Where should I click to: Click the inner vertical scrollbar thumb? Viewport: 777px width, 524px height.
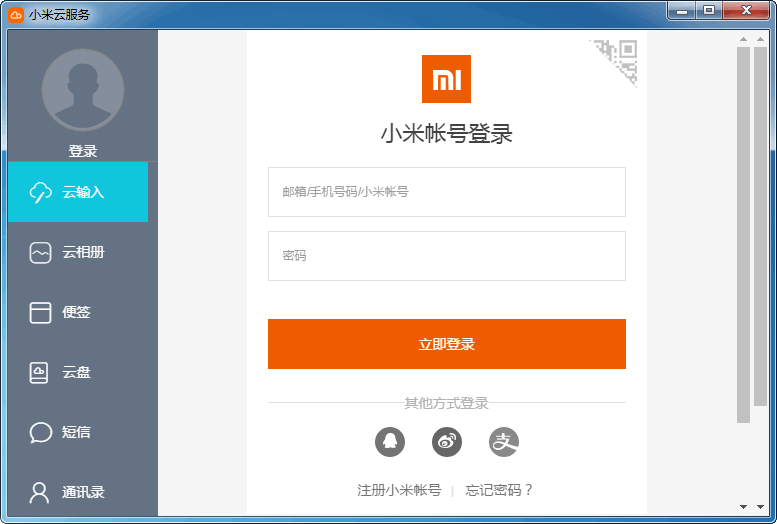coord(743,235)
